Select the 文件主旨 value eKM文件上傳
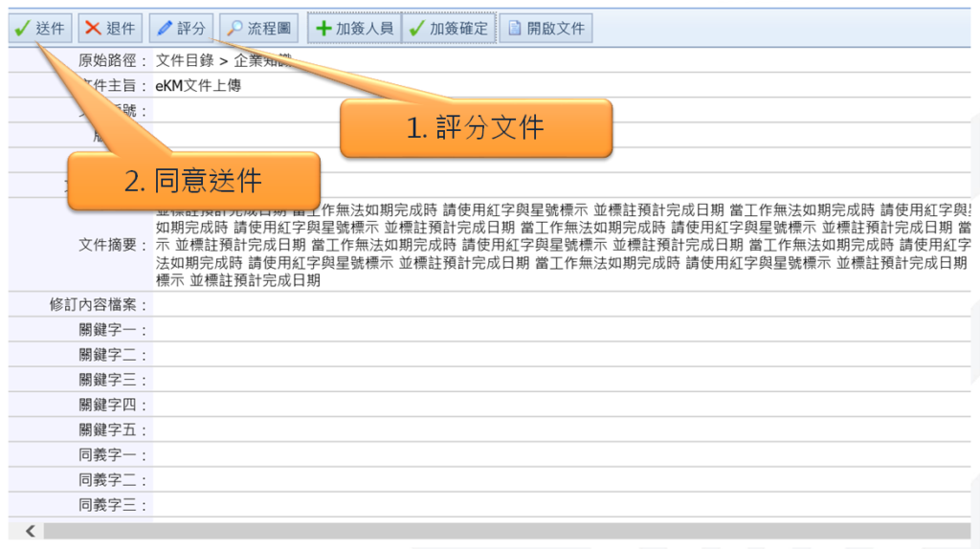Image resolution: width=980 pixels, height=549 pixels. point(198,85)
